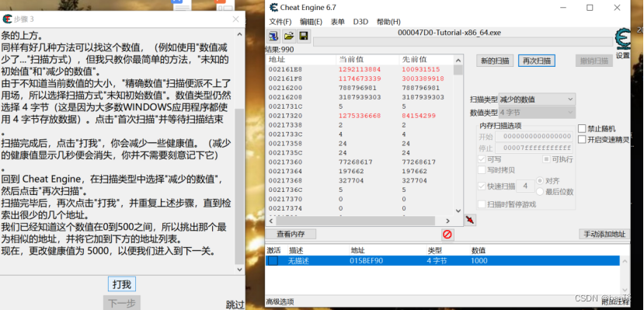
Task: Click the 新的扫描 button
Action: click(495, 61)
